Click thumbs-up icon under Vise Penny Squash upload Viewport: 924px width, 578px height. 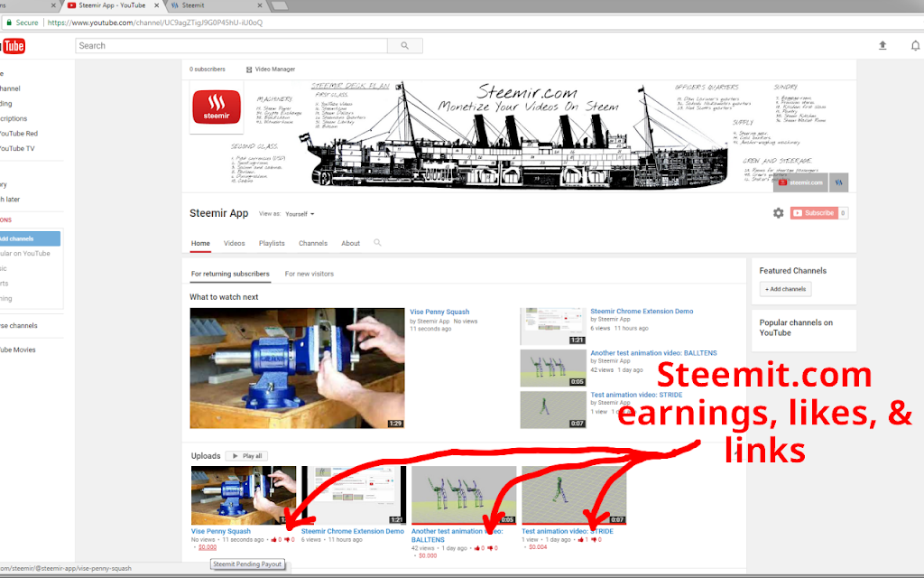point(273,540)
